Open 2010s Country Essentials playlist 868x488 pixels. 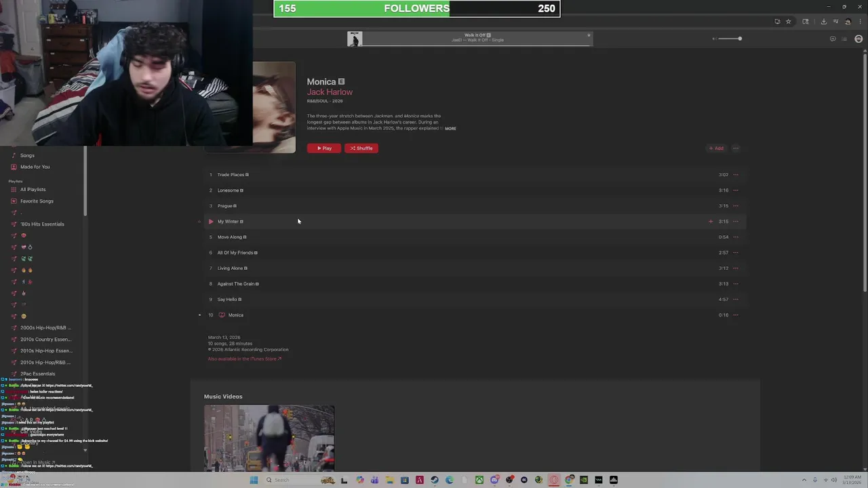45,340
